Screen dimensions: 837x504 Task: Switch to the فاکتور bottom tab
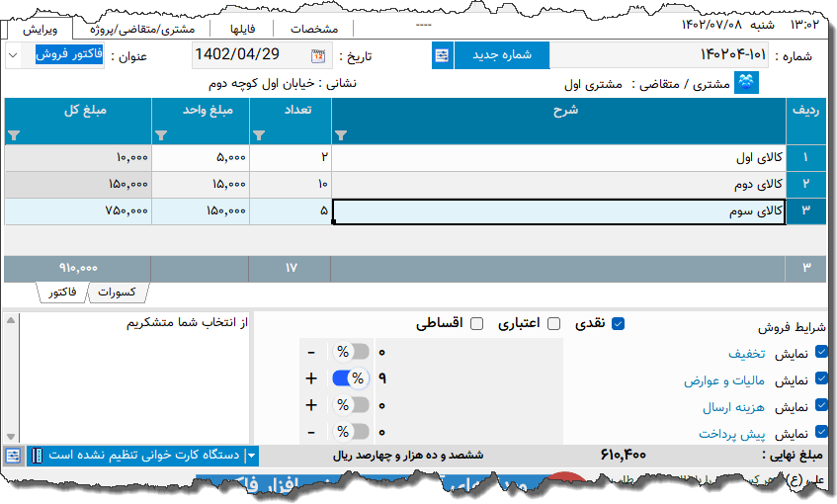[62, 293]
